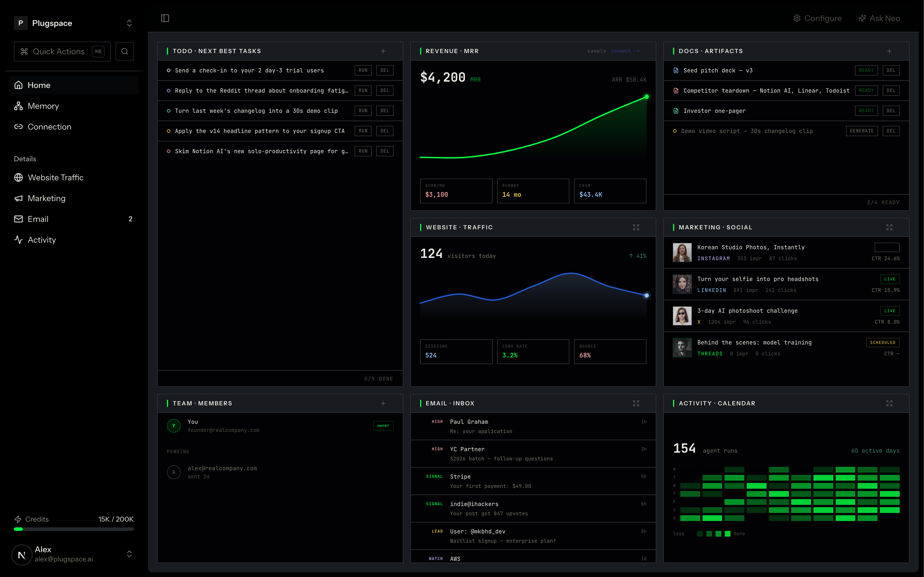The width and height of the screenshot is (924, 577).
Task: Click Generate for Demo video script
Action: point(862,131)
